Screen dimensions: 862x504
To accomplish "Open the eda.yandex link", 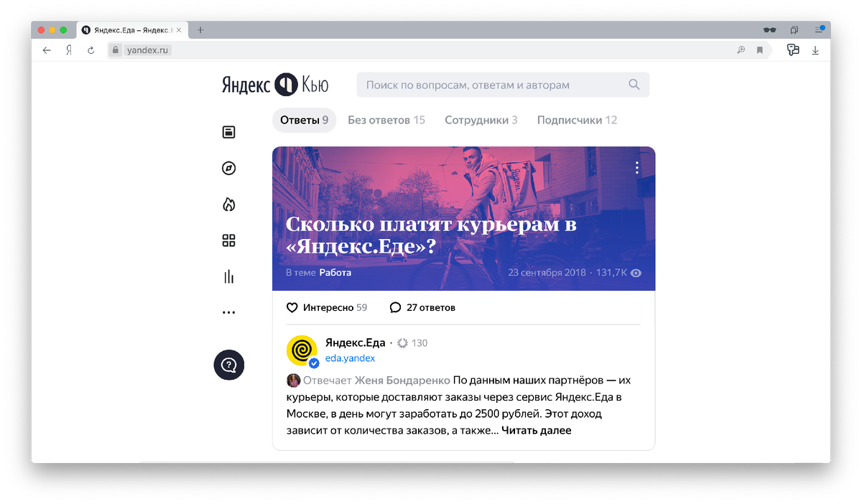I will tap(350, 358).
